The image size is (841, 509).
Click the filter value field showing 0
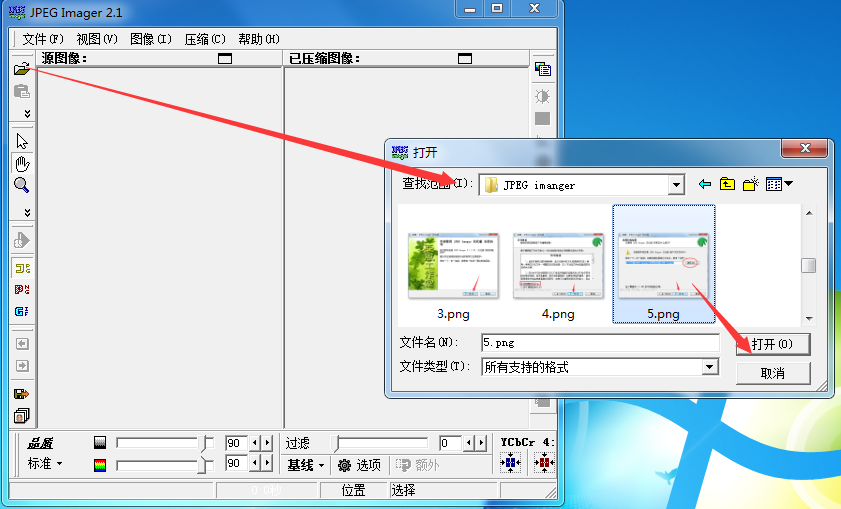tap(450, 443)
